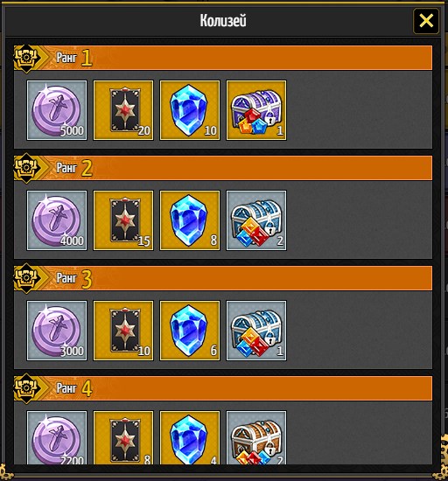Viewport: 448px width, 481px height.
Task: Click the Rank 4 blue crystal reward (4)
Action: coord(190,438)
